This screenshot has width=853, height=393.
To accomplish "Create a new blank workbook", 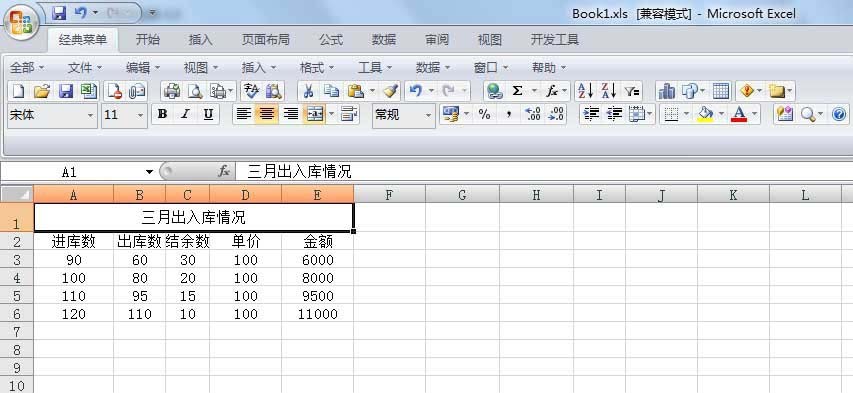I will pos(18,91).
